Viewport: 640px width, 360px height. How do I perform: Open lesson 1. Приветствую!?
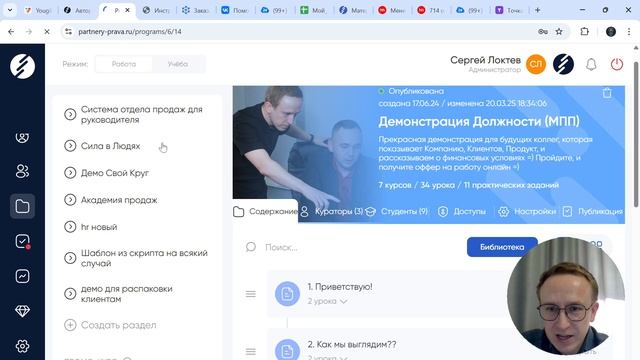(x=340, y=287)
